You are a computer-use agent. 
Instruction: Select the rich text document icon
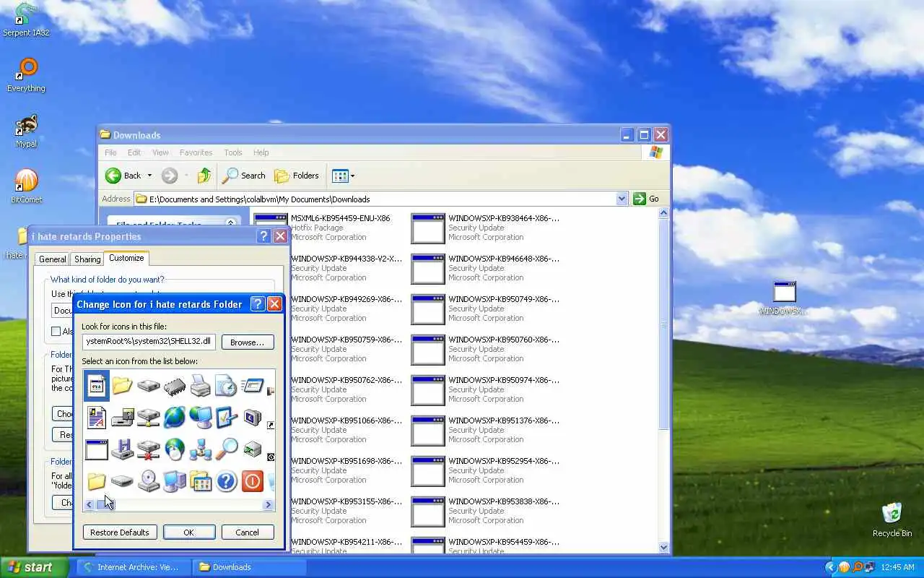tap(96, 418)
